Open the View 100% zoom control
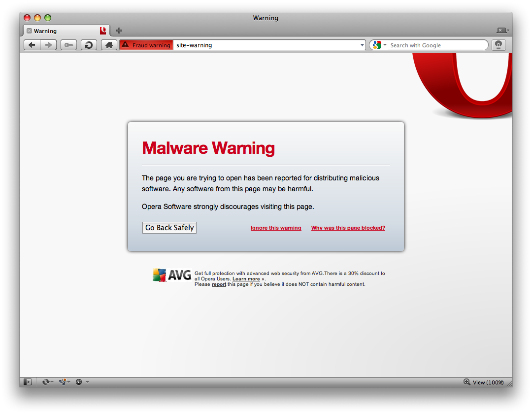 484,382
